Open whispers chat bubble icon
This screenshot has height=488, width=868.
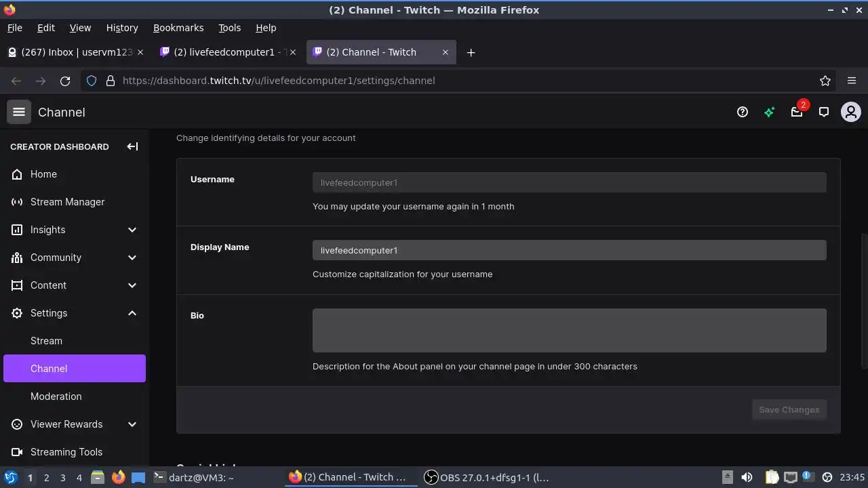pos(824,113)
